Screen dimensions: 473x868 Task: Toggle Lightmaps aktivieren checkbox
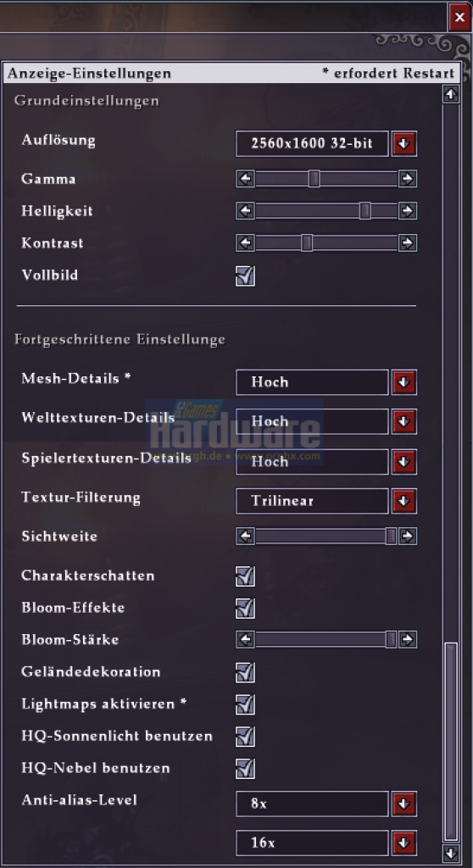pos(245,704)
